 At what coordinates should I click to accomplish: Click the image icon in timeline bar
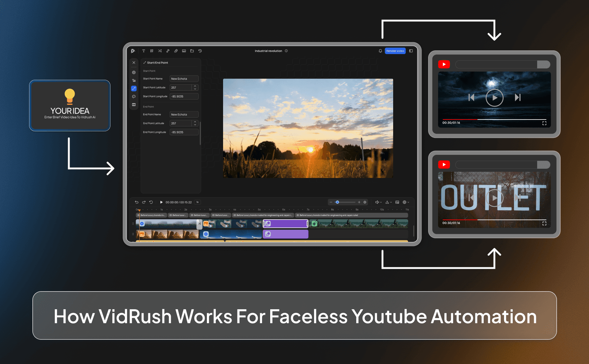[x=397, y=202]
